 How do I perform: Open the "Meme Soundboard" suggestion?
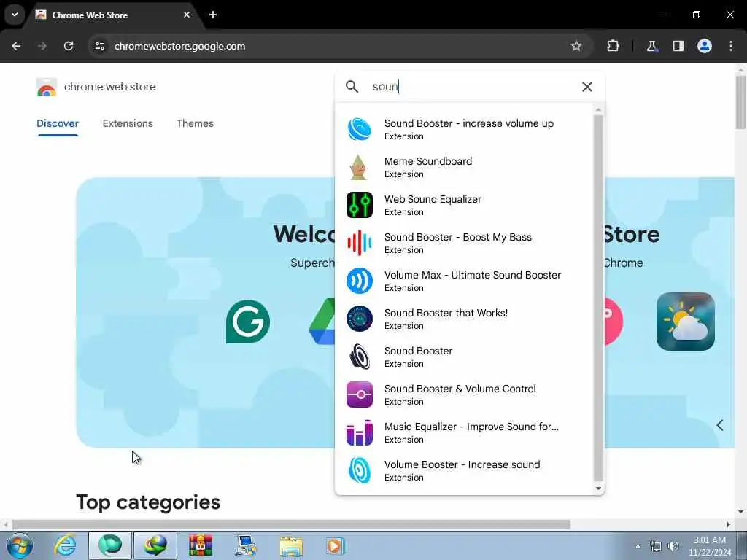[465, 167]
